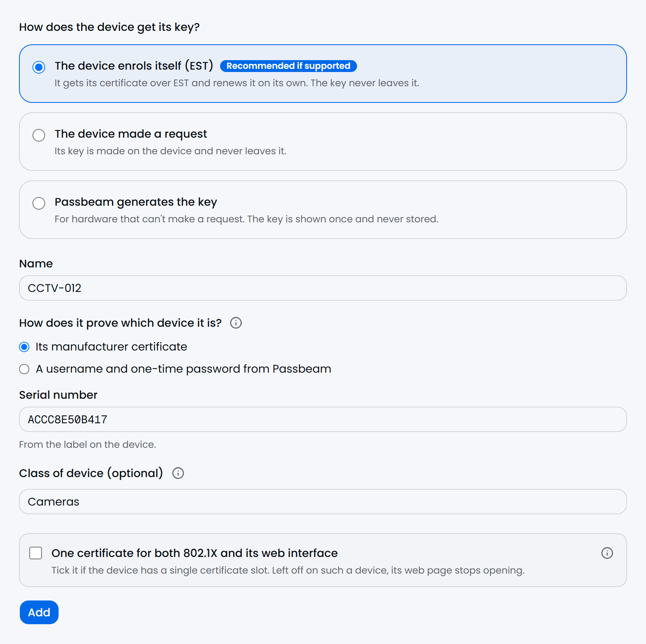Image resolution: width=646 pixels, height=644 pixels.
Task: Choose username and one-time password radio
Action: coord(24,369)
